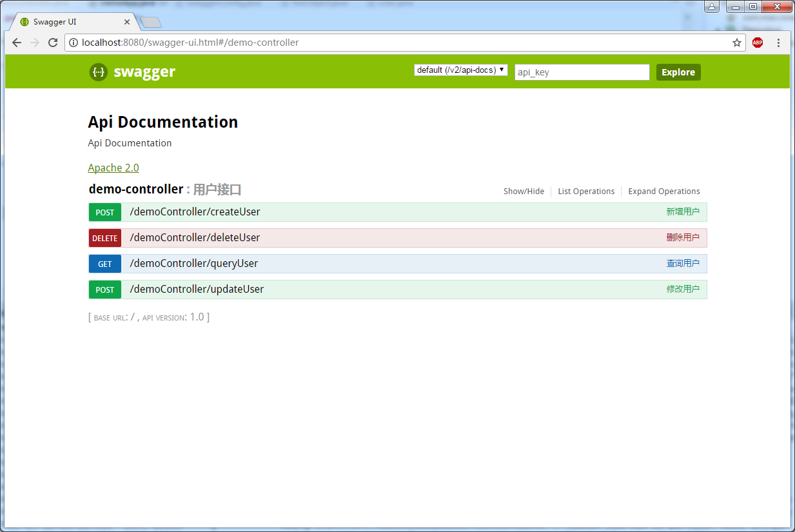Expand /demoController/updateUser operation
The image size is (795, 532).
(197, 290)
